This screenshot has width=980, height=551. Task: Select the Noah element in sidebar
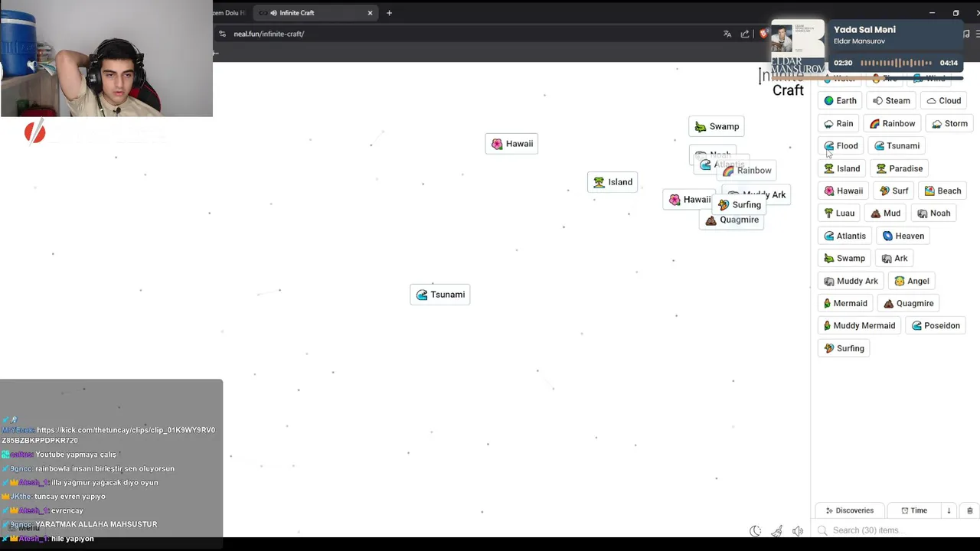[x=933, y=213]
